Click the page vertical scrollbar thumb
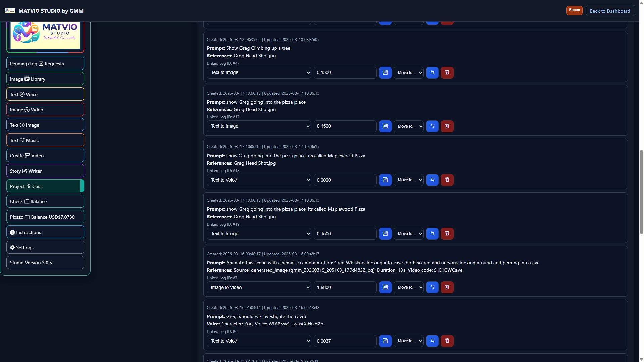 point(641,192)
